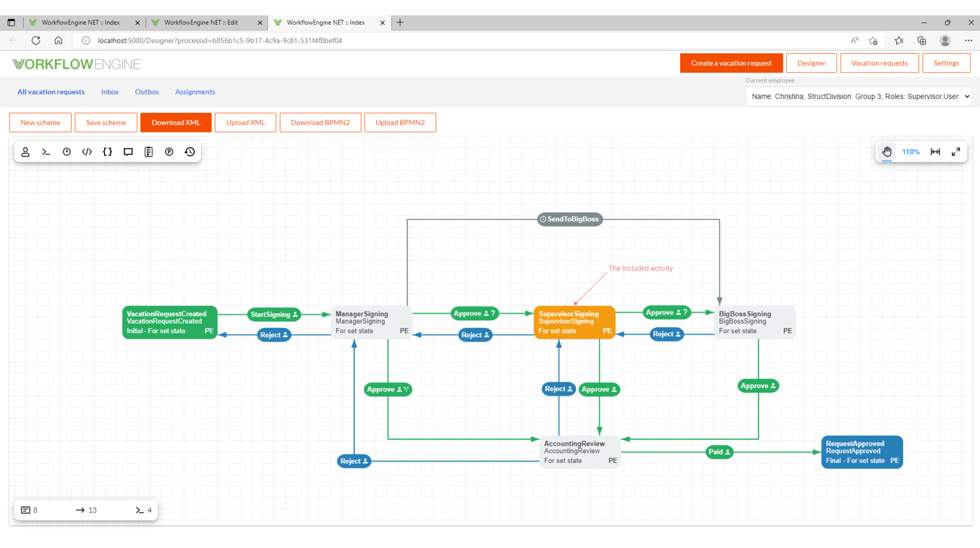Open the Parameters curly braces icon
The height and width of the screenshot is (548, 980).
[x=108, y=152]
